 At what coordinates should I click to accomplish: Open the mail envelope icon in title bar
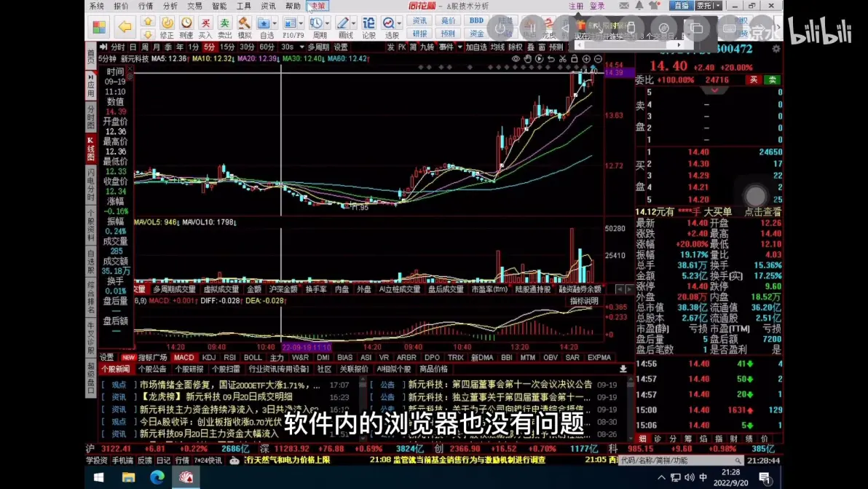pyautogui.click(x=624, y=6)
